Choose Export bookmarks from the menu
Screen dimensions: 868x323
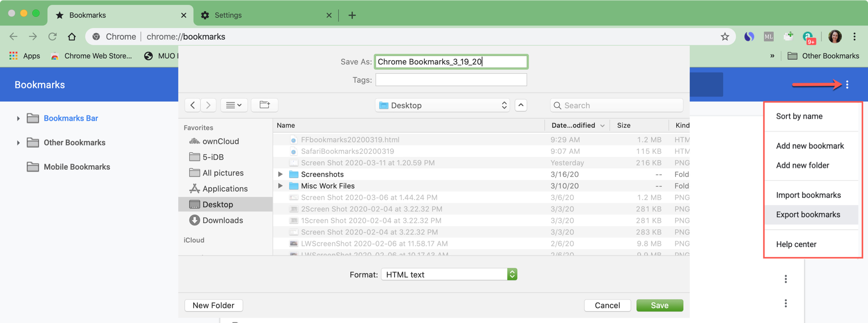[812, 215]
